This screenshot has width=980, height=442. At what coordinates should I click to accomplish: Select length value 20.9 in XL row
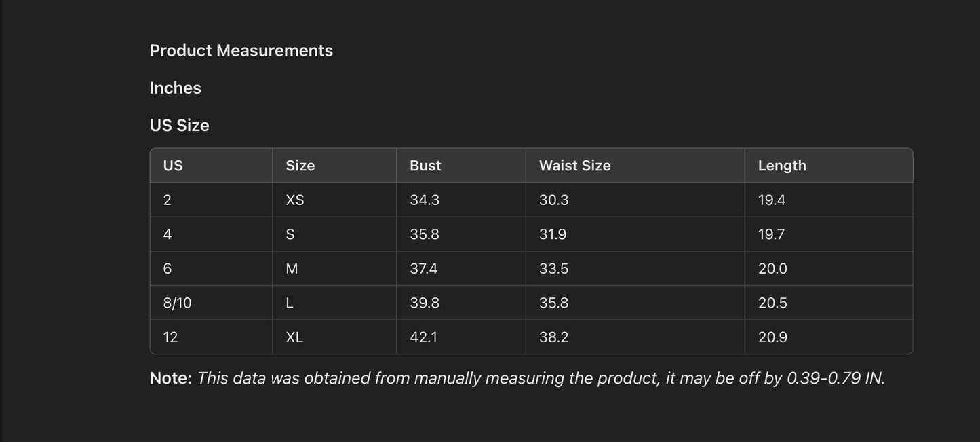pyautogui.click(x=772, y=337)
